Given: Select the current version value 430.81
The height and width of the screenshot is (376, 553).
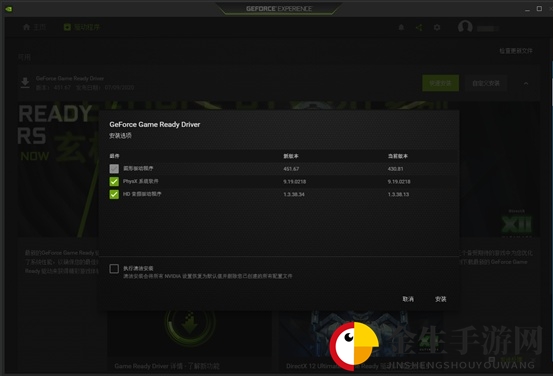Looking at the screenshot, I should click(x=395, y=169).
